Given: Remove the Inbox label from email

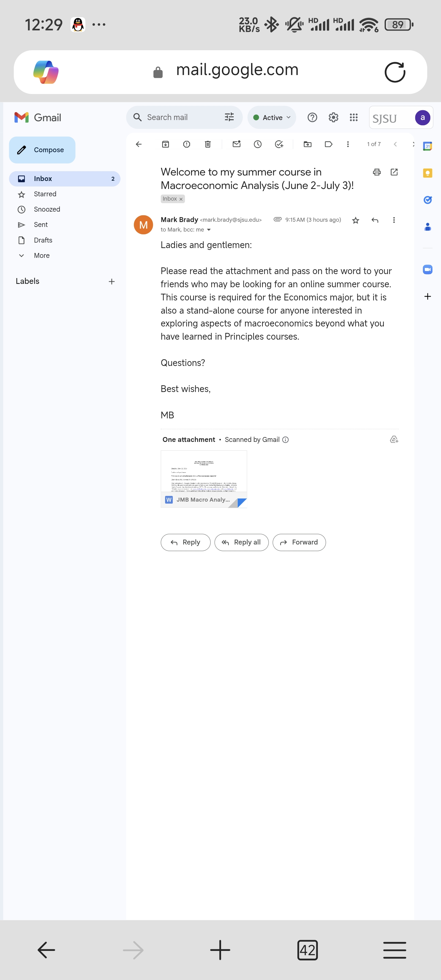Looking at the screenshot, I should pos(181,199).
